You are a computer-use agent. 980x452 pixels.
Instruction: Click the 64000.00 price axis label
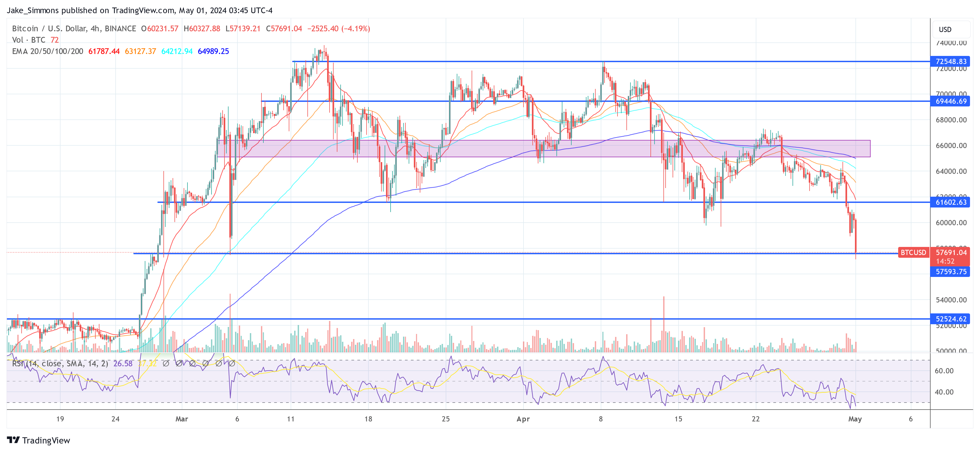pos(951,171)
